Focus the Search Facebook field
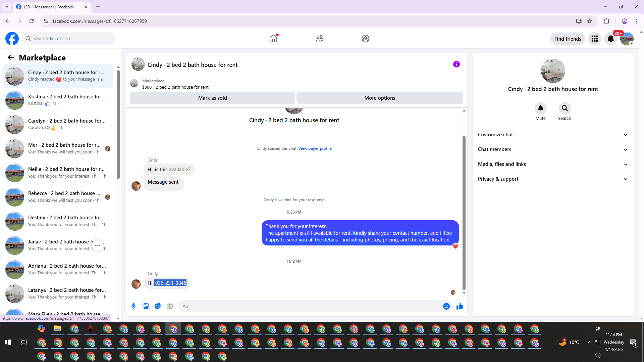The image size is (644, 362). click(x=68, y=39)
